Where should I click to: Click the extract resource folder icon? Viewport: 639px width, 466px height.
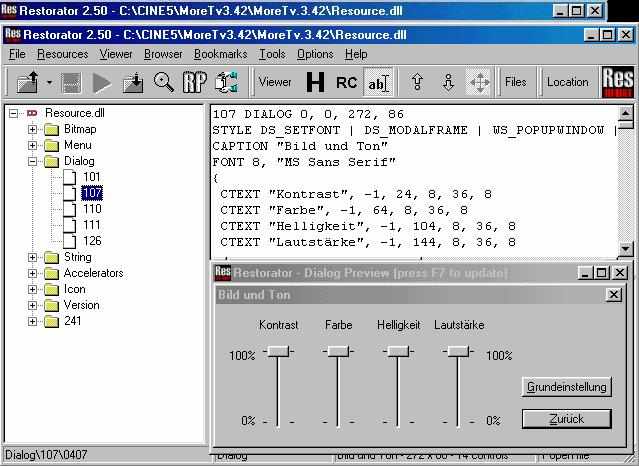[133, 82]
